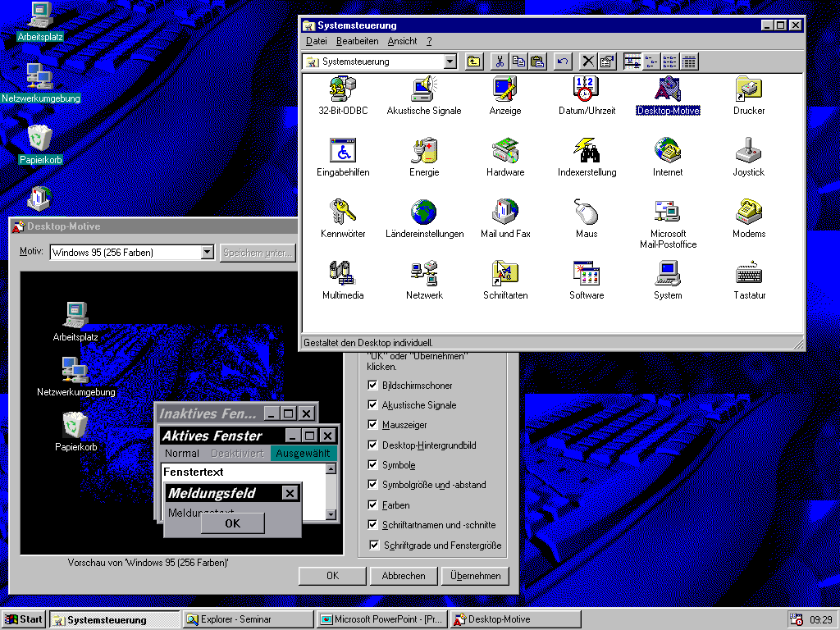The height and width of the screenshot is (630, 840).
Task: Open the Energie power settings icon
Action: coord(424,151)
